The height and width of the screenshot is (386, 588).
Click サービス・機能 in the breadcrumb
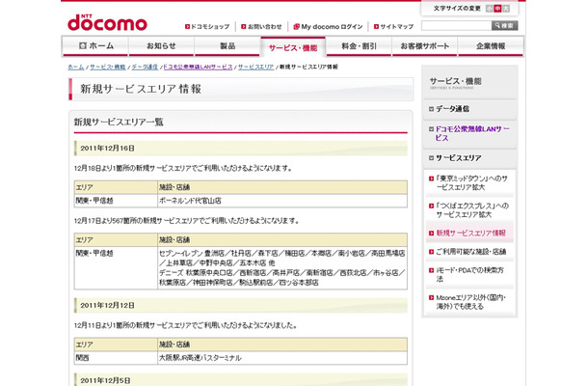[108, 67]
